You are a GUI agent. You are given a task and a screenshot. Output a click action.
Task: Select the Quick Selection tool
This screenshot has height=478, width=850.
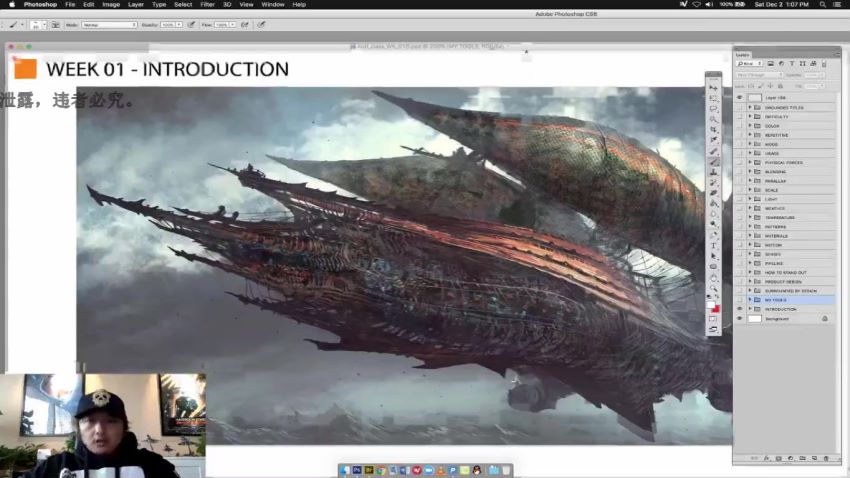click(x=713, y=119)
